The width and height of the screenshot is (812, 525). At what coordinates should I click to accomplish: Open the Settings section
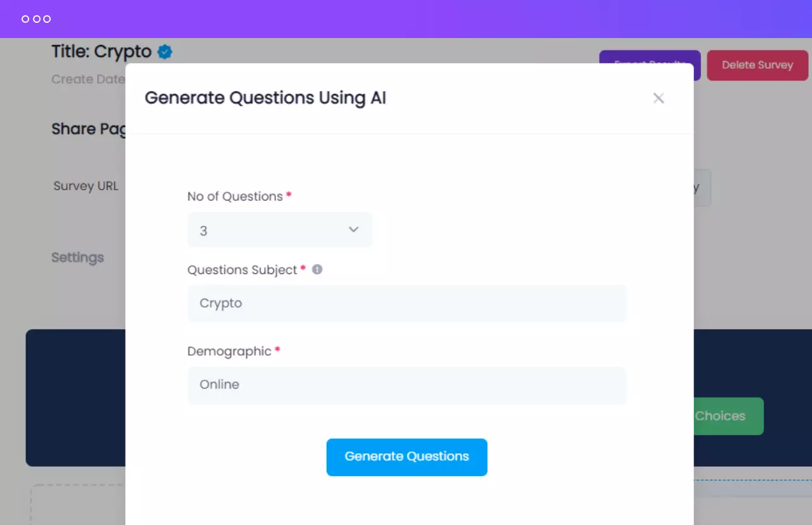(77, 257)
